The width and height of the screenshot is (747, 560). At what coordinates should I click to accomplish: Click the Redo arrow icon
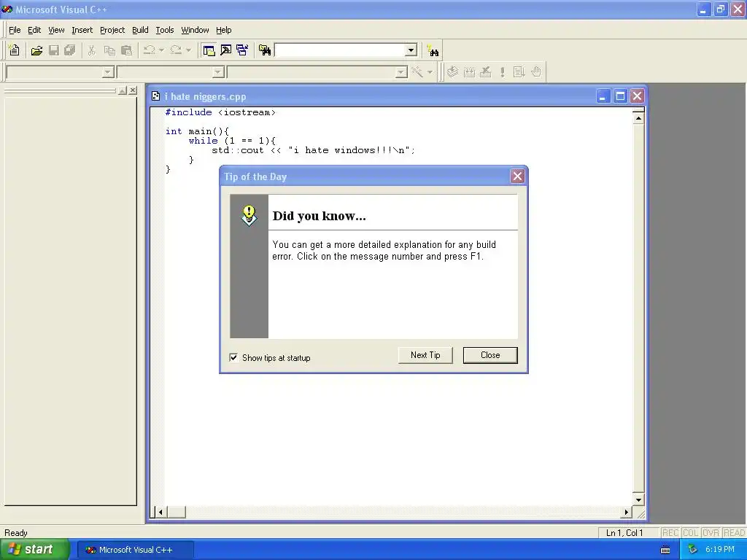[176, 50]
